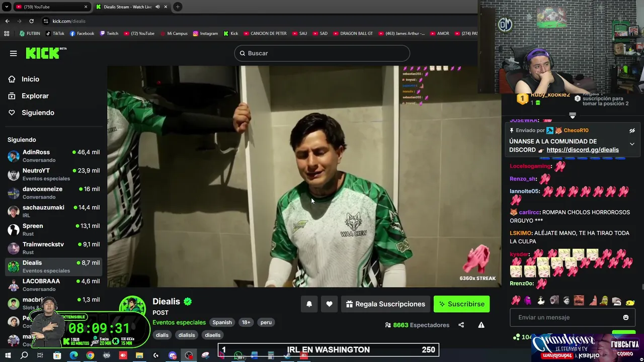Viewport: 644px width, 362px height.
Task: Click the report warning triangle icon
Action: [481, 325]
